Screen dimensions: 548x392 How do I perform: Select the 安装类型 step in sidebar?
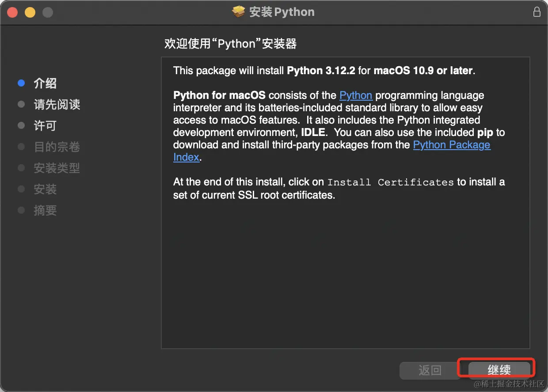pyautogui.click(x=57, y=168)
